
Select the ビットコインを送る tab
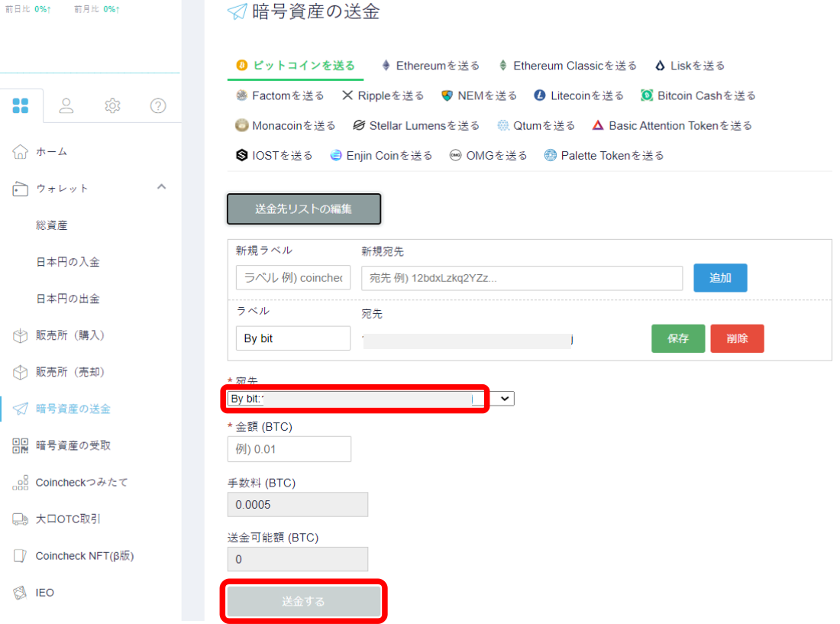click(x=296, y=66)
